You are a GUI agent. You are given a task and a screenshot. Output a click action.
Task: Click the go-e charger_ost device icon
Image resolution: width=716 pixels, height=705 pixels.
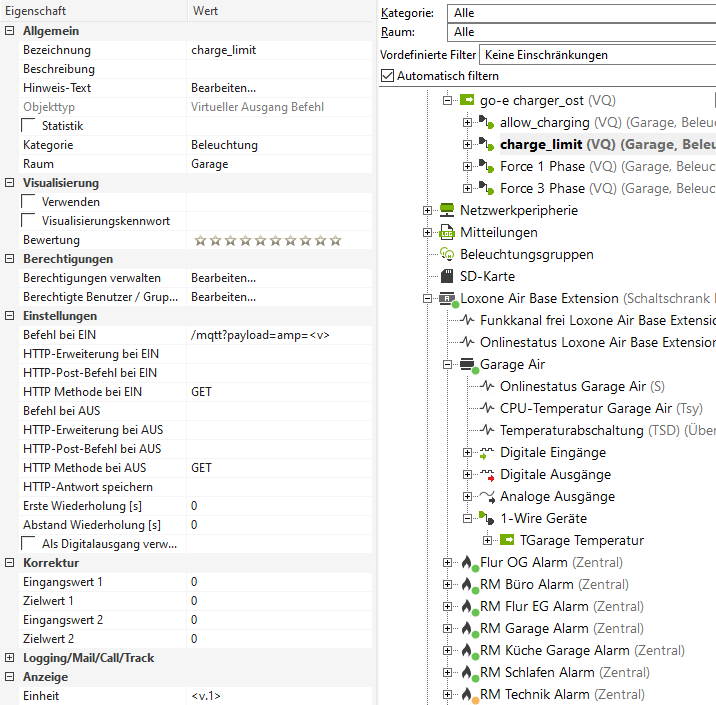(x=467, y=100)
